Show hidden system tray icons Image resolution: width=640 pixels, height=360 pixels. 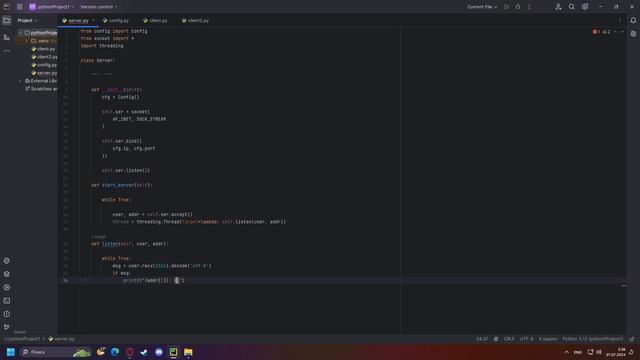[566, 352]
